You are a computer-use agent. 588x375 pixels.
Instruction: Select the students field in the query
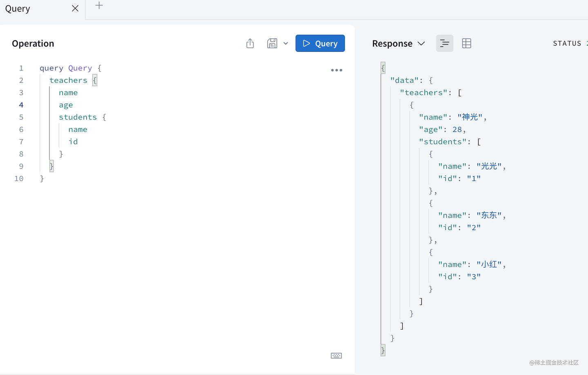78,117
